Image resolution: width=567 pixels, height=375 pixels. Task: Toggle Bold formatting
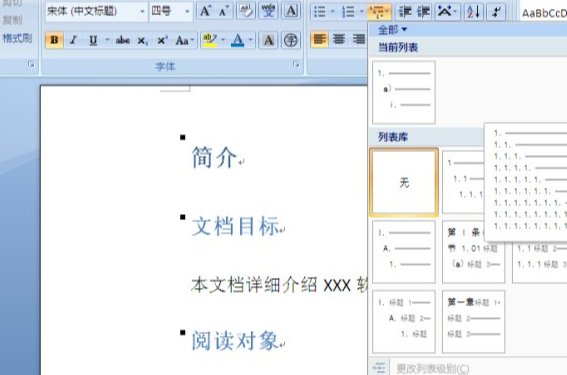(x=54, y=40)
